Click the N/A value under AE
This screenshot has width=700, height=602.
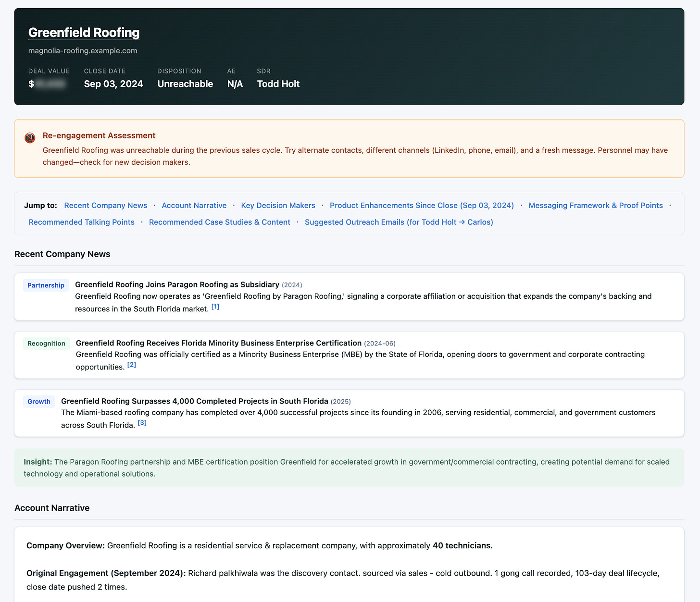pyautogui.click(x=235, y=84)
